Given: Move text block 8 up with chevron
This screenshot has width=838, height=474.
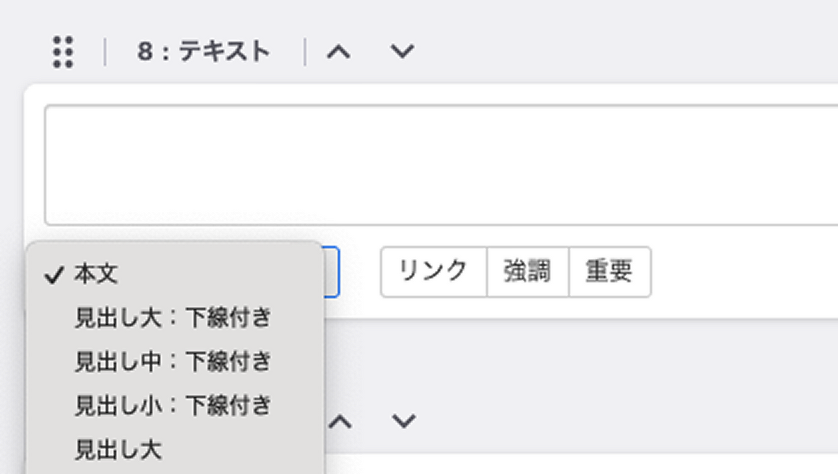Looking at the screenshot, I should [339, 52].
